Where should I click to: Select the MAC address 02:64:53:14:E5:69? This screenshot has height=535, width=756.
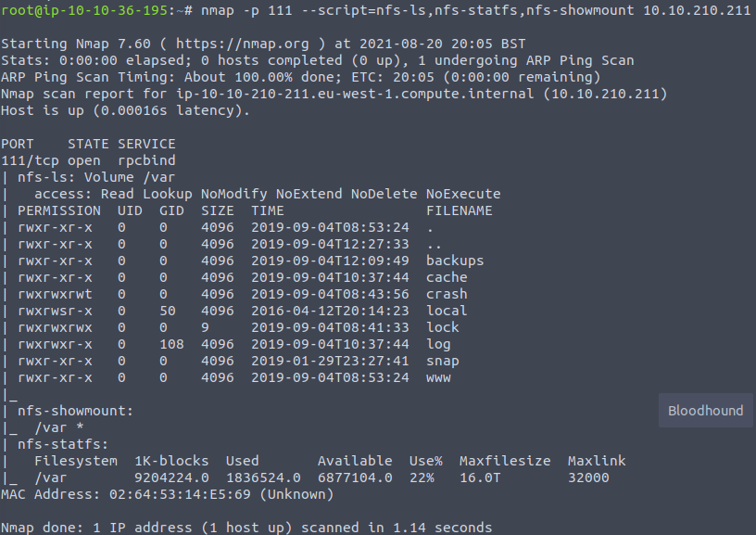click(180, 494)
